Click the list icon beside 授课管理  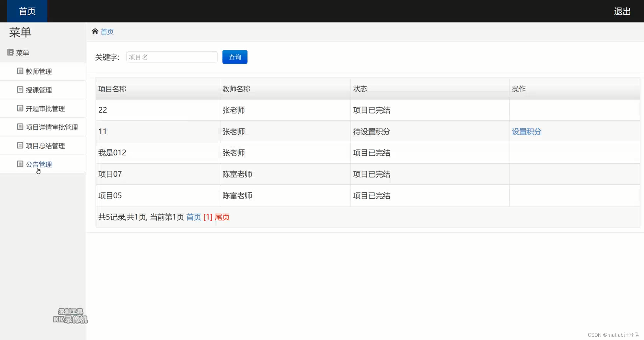point(20,90)
